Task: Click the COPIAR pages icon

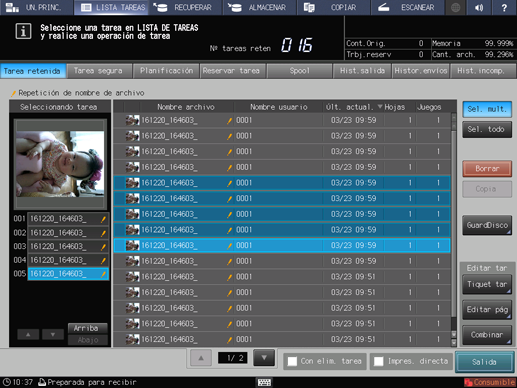Action: click(x=309, y=7)
